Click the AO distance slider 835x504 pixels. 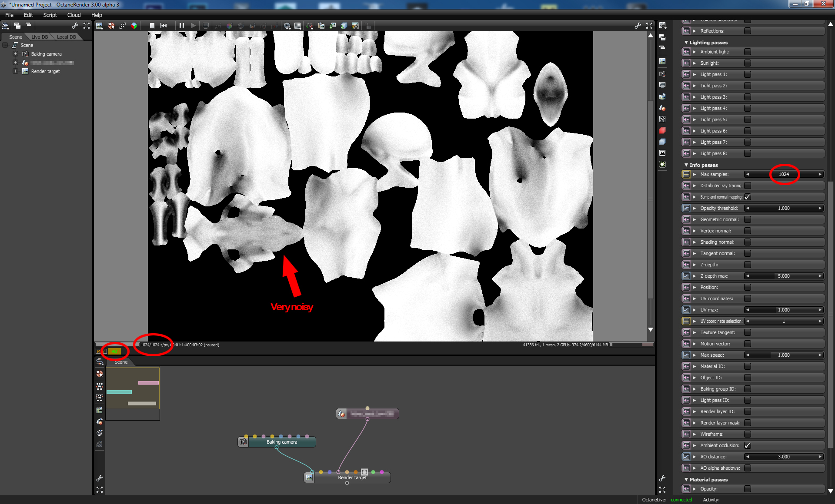[783, 457]
